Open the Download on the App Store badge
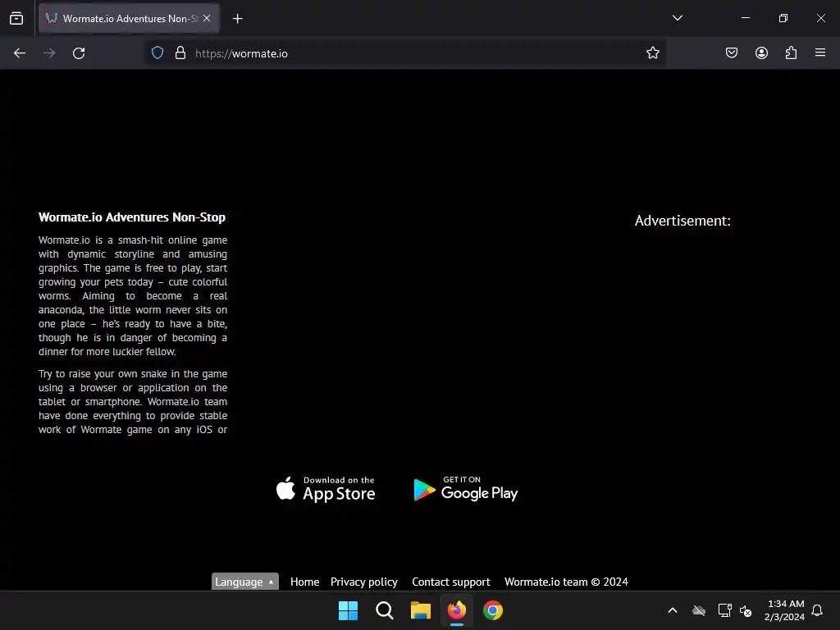Screen dimensions: 840x630 coord(326,489)
